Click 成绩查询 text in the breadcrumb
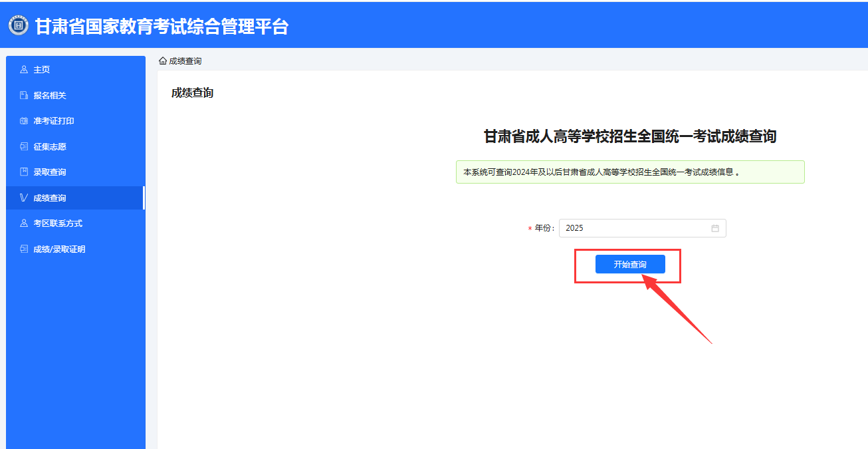 tap(185, 61)
